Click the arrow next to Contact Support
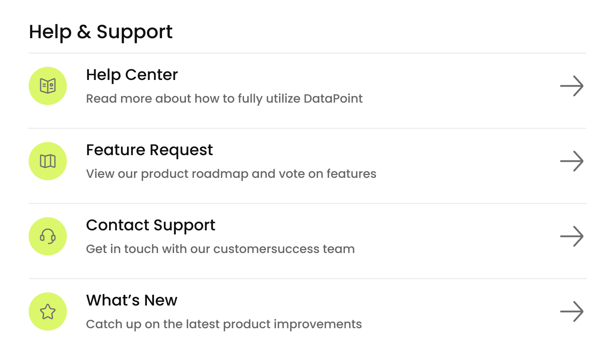The image size is (615, 364). 572,236
